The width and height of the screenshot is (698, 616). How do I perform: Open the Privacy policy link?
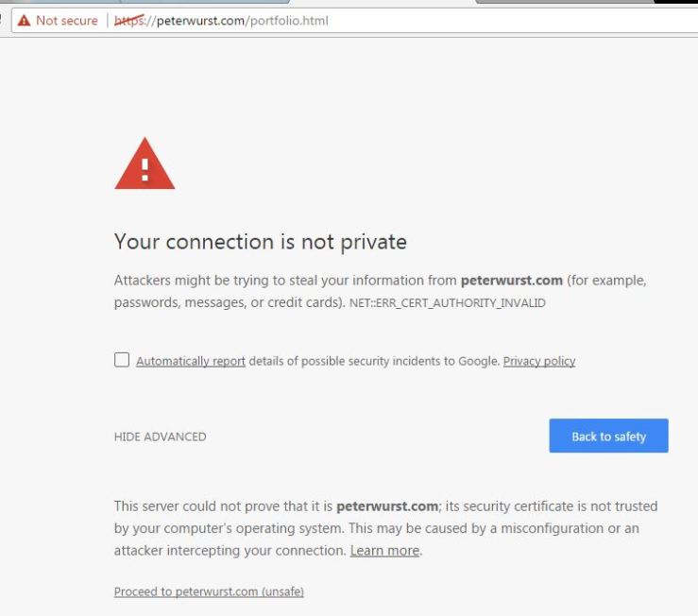538,361
